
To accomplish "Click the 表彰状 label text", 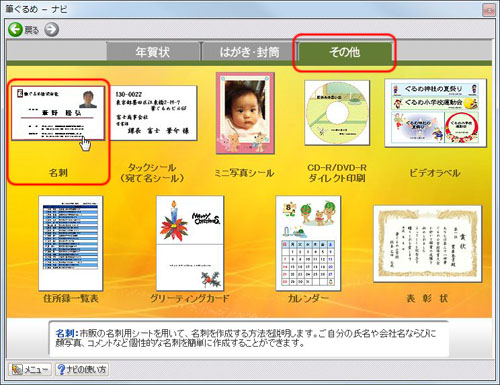I will 427,298.
